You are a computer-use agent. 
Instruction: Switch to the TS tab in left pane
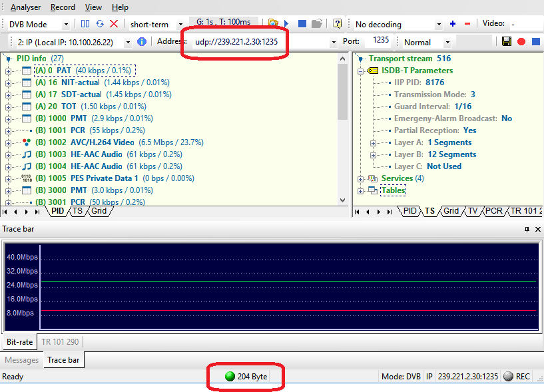[x=77, y=211]
